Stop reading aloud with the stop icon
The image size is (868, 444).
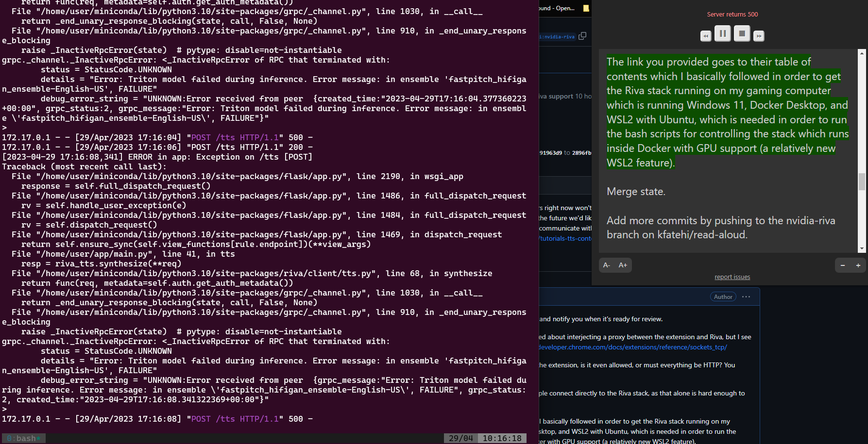coord(742,34)
